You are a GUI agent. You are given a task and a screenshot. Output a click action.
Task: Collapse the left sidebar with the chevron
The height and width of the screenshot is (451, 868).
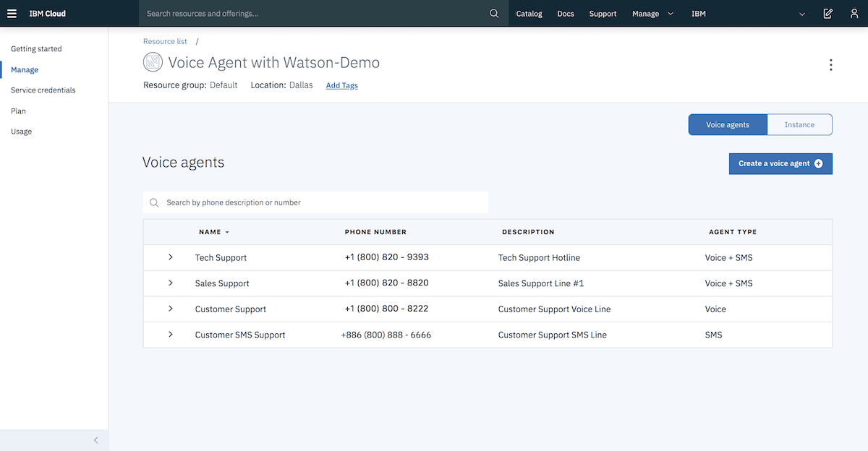pyautogui.click(x=95, y=440)
